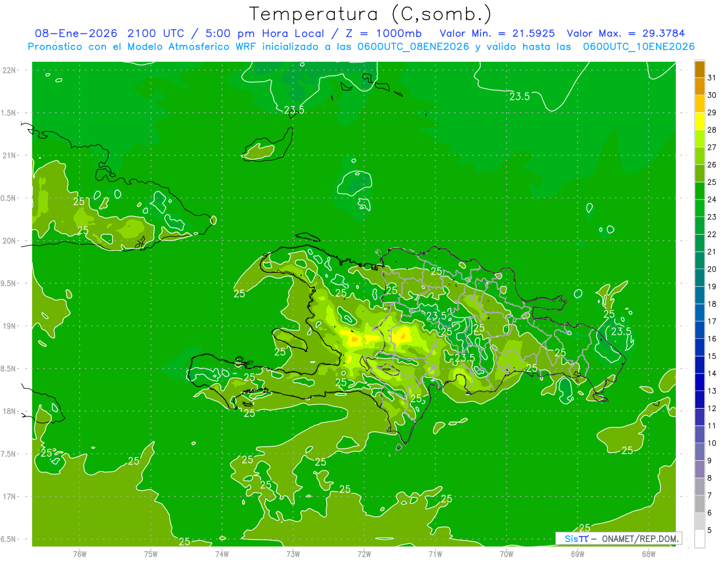Click the colorbar label "31"
Image resolution: width=728 pixels, height=562 pixels.
(x=712, y=78)
